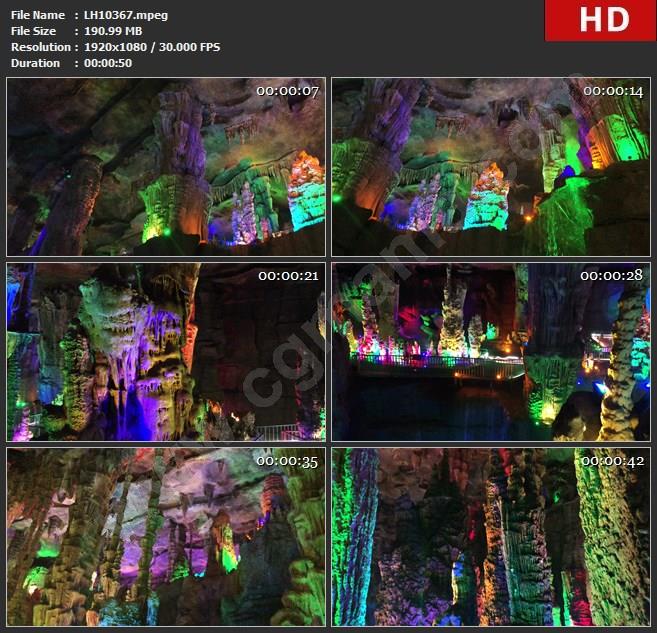
Task: Open the thumbnail at 00:00:42
Action: coord(490,537)
